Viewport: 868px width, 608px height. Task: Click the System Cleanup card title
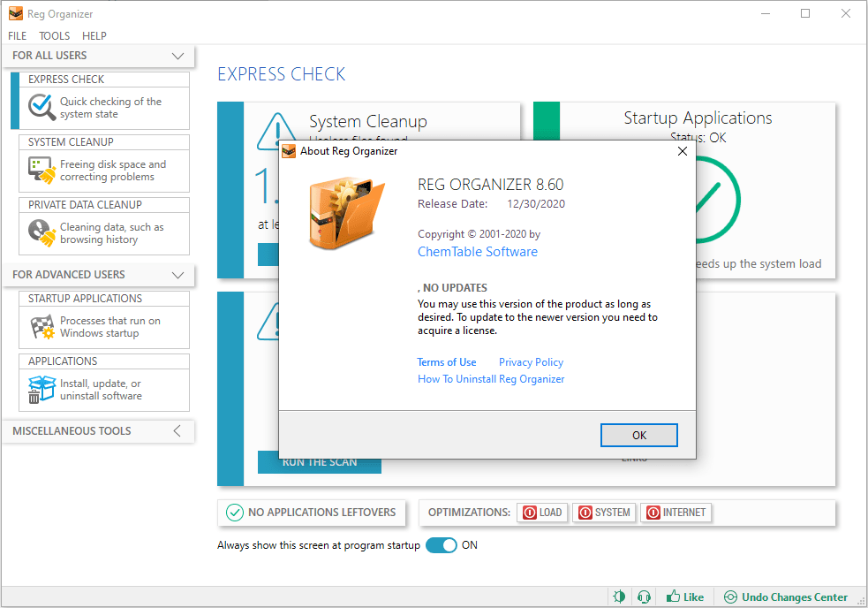pos(368,121)
